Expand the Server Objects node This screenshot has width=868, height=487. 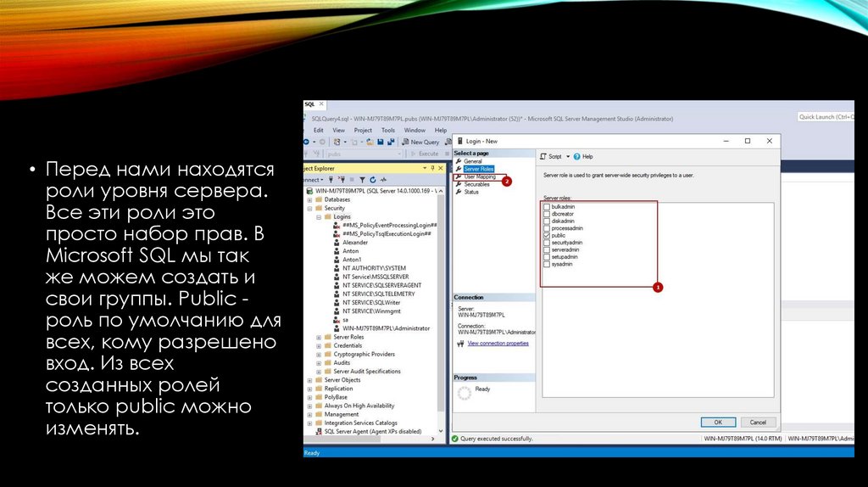[310, 381]
